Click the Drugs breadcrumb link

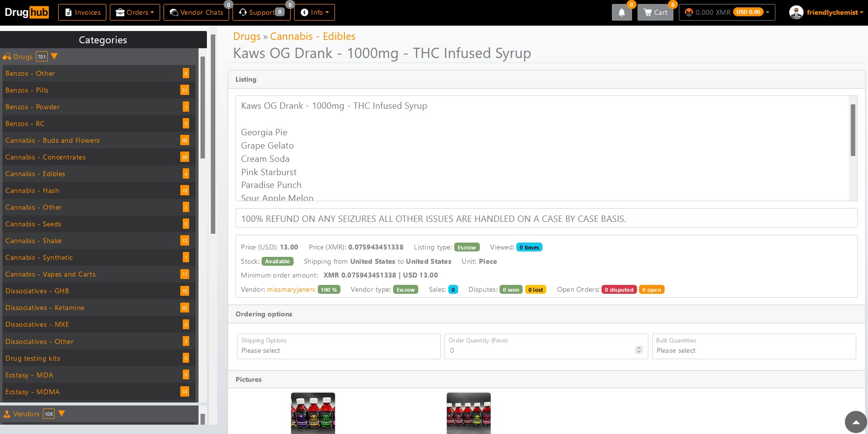[x=247, y=36]
